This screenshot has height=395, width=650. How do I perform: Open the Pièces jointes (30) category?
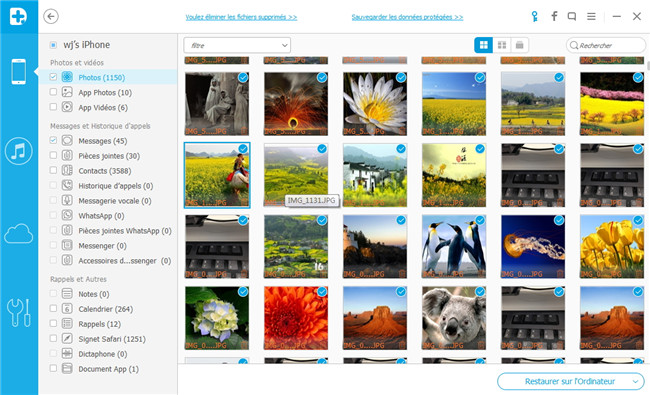[x=109, y=156]
